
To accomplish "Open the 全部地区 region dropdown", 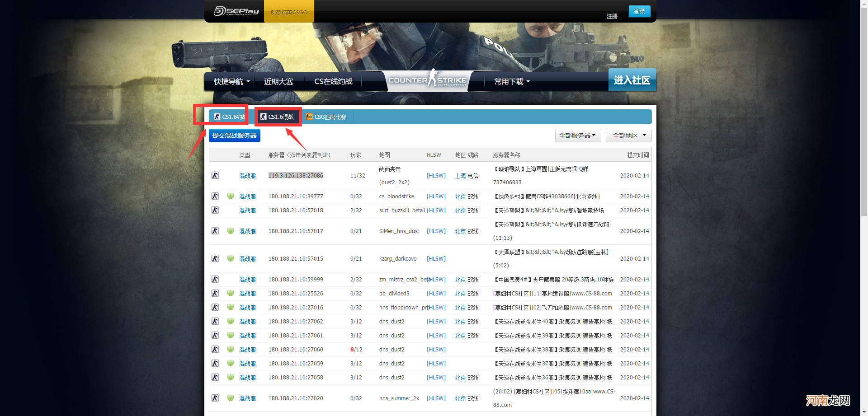I will [x=629, y=136].
